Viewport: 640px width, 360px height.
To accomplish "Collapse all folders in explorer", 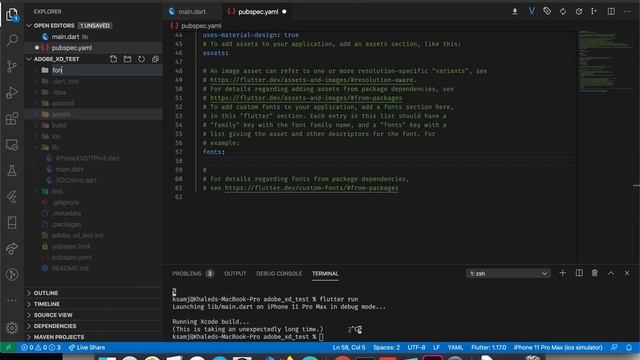I will tap(155, 59).
